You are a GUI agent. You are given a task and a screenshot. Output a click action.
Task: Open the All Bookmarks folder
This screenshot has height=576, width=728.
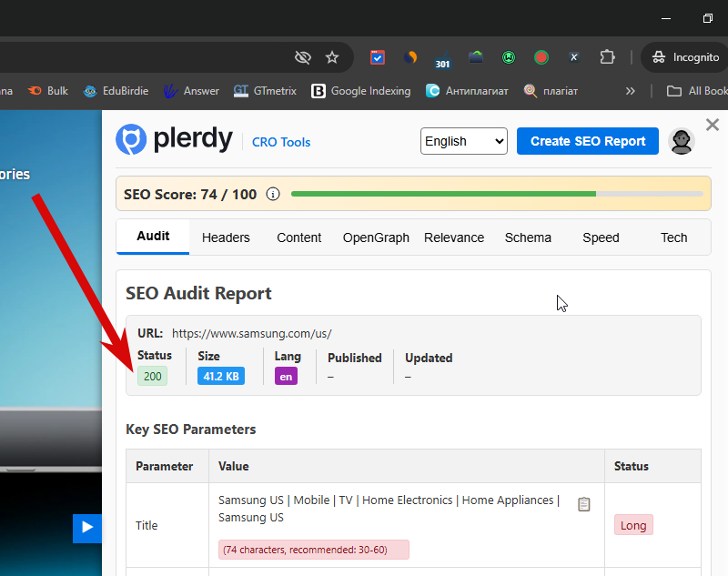pyautogui.click(x=697, y=91)
